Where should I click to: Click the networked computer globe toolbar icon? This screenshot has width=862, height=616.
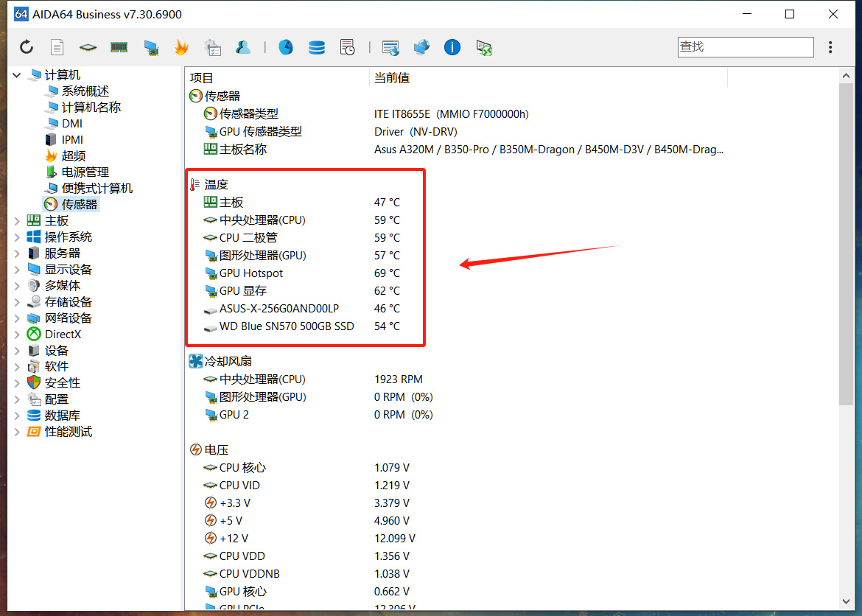click(421, 47)
